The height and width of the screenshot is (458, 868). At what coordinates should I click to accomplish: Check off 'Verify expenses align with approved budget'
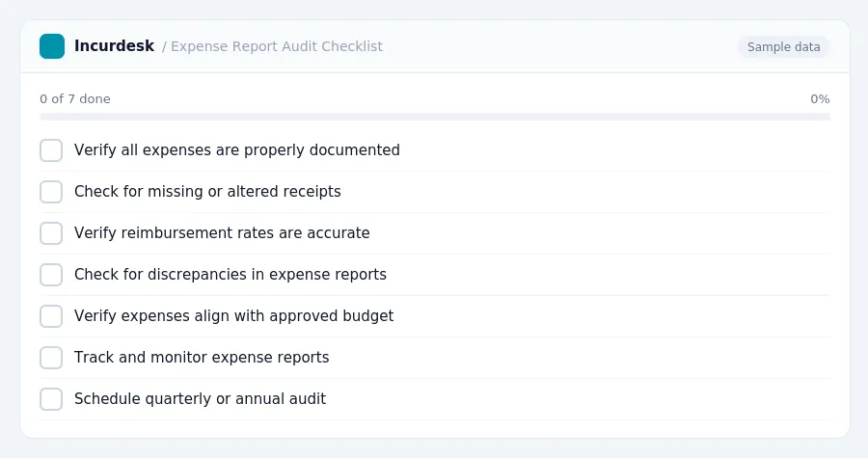[51, 316]
